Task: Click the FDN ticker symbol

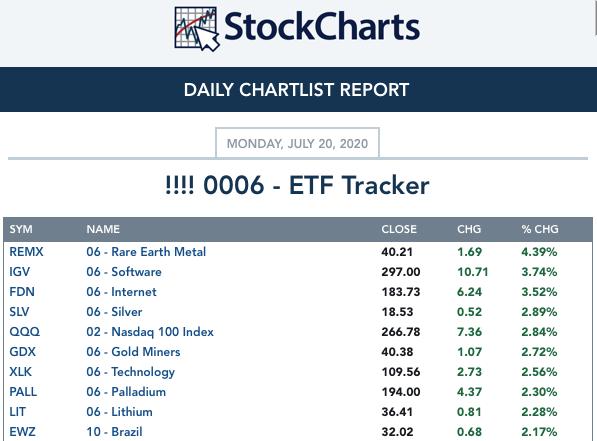Action: click(x=22, y=292)
